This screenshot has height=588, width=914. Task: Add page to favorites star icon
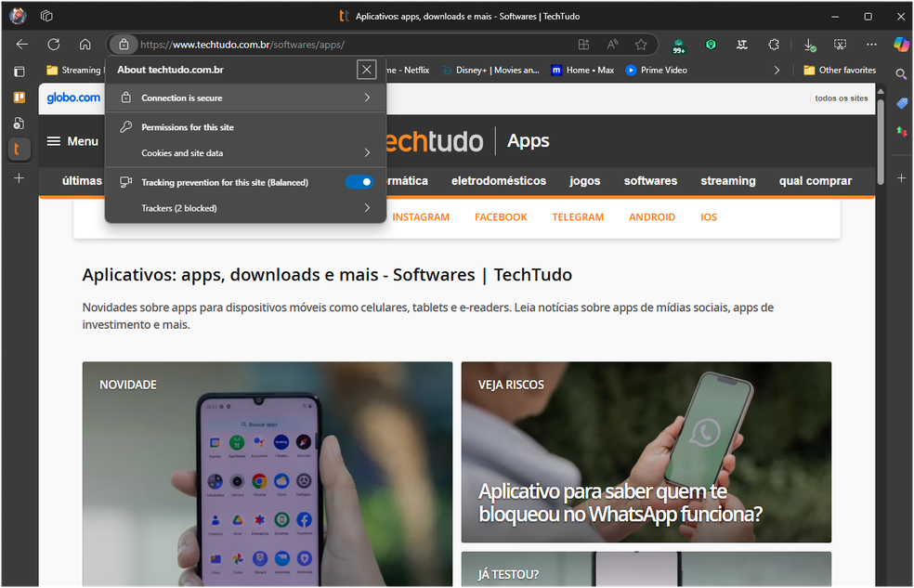tap(641, 45)
